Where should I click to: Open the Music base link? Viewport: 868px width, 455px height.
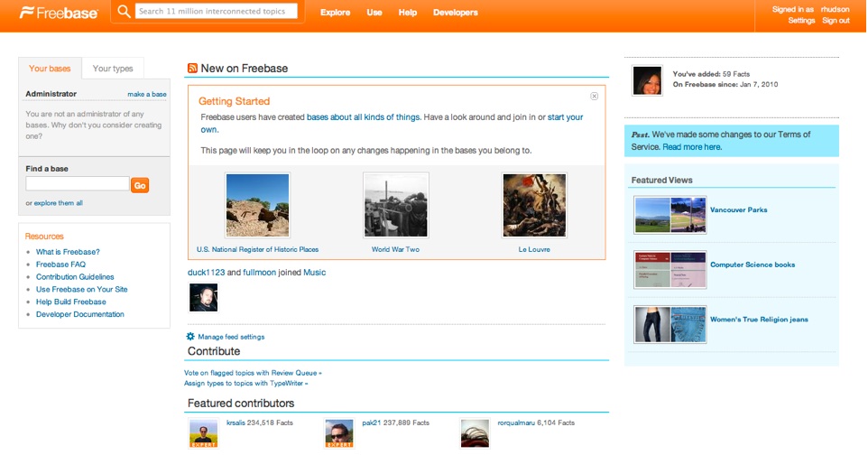[314, 272]
